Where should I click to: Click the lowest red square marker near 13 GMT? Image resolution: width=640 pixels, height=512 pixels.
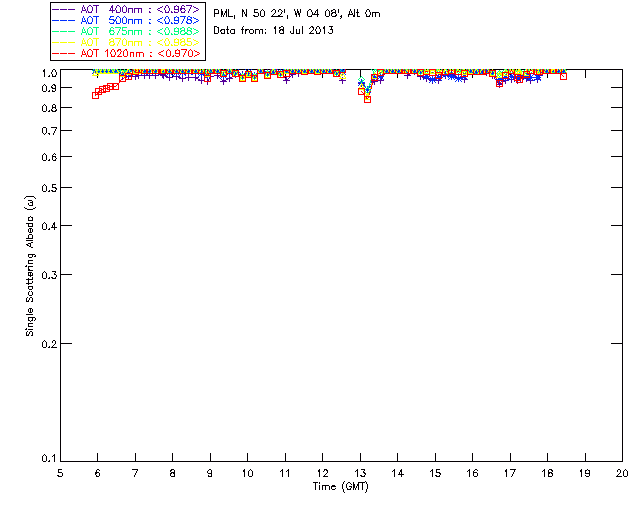pyautogui.click(x=367, y=99)
